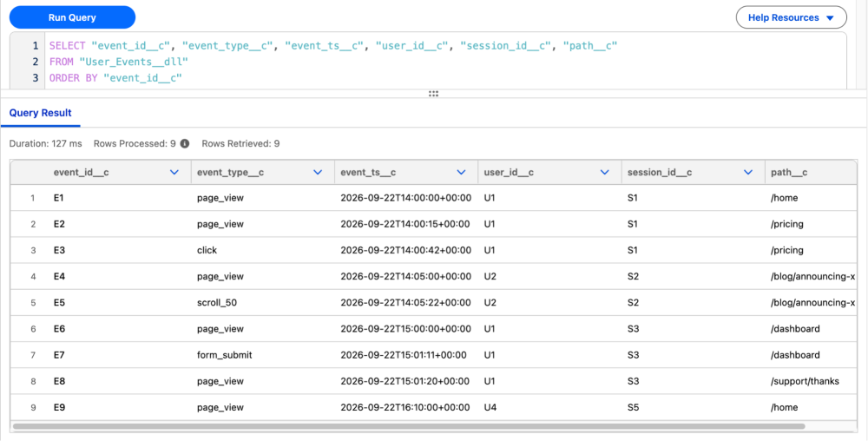Click timestamp 2026-09-22T15:01:20+00:00
The width and height of the screenshot is (868, 441).
(x=405, y=381)
